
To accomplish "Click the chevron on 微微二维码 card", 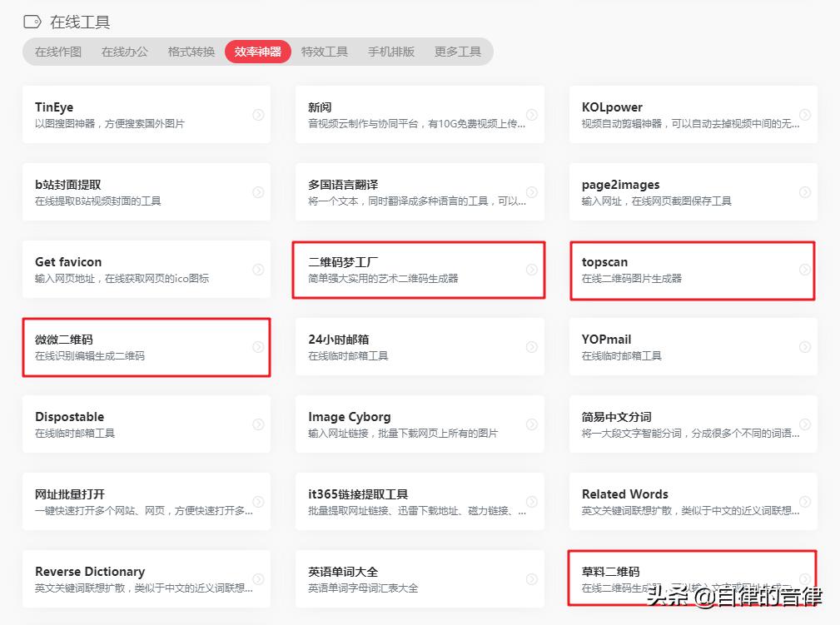I will pos(258,347).
